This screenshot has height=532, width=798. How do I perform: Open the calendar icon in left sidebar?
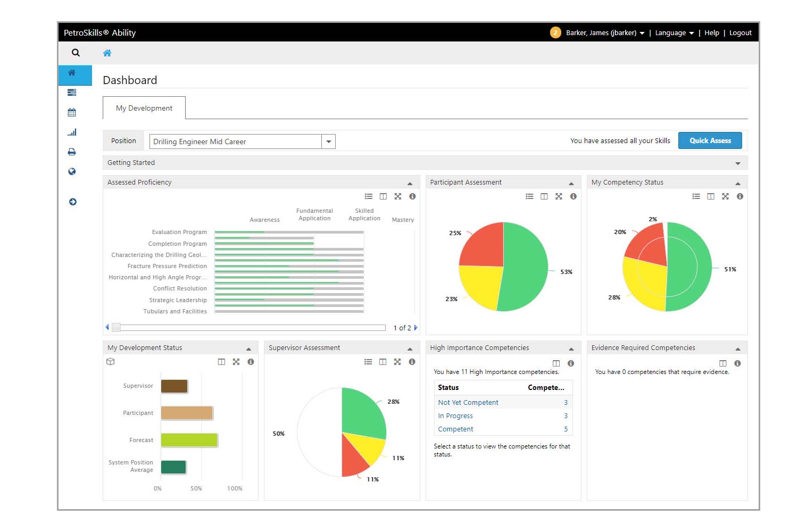pos(72,112)
